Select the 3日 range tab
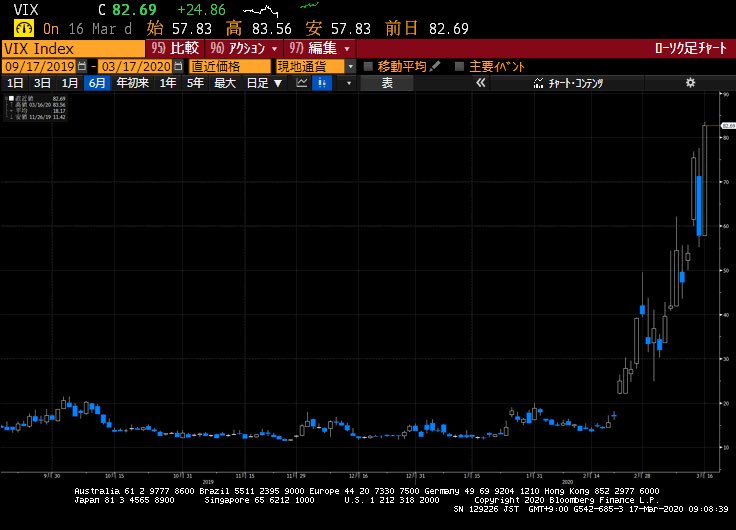Screen dimensions: 736x530 [42, 83]
